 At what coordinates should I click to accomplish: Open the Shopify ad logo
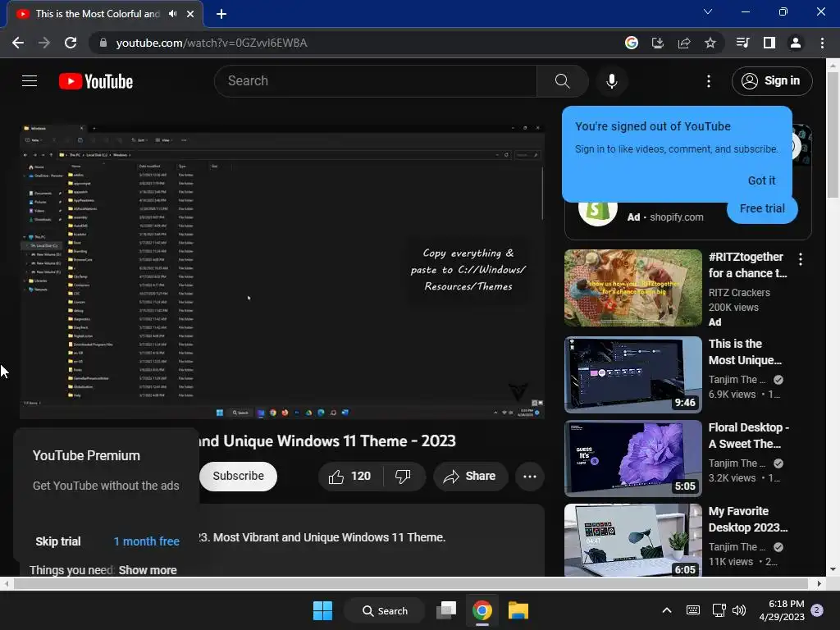pyautogui.click(x=598, y=212)
